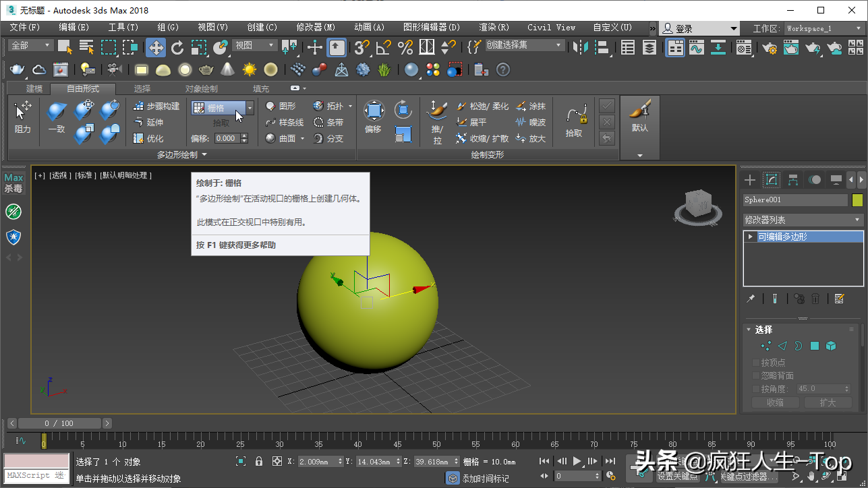This screenshot has height=488, width=868.
Task: Click the 添加时间标记 label
Action: tap(486, 479)
